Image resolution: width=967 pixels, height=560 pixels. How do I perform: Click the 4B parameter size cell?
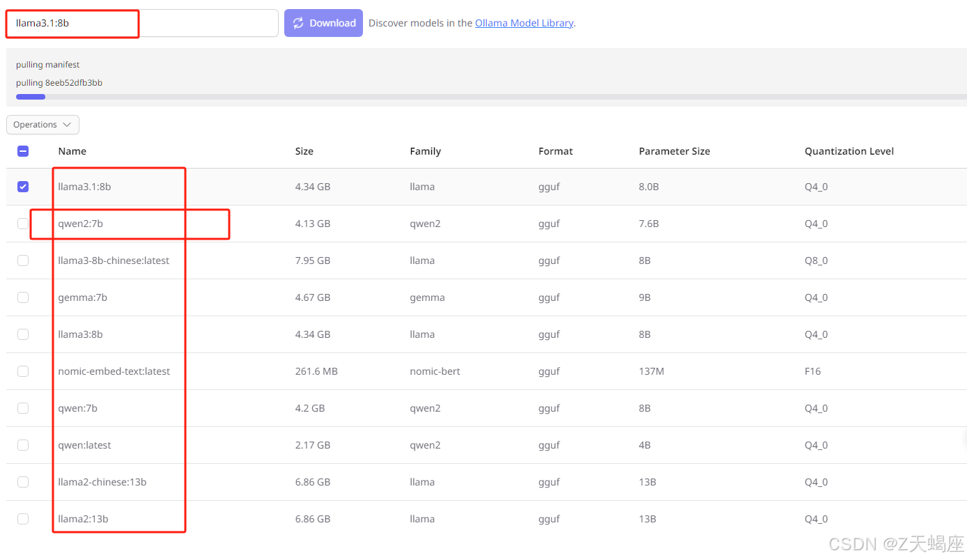(644, 445)
